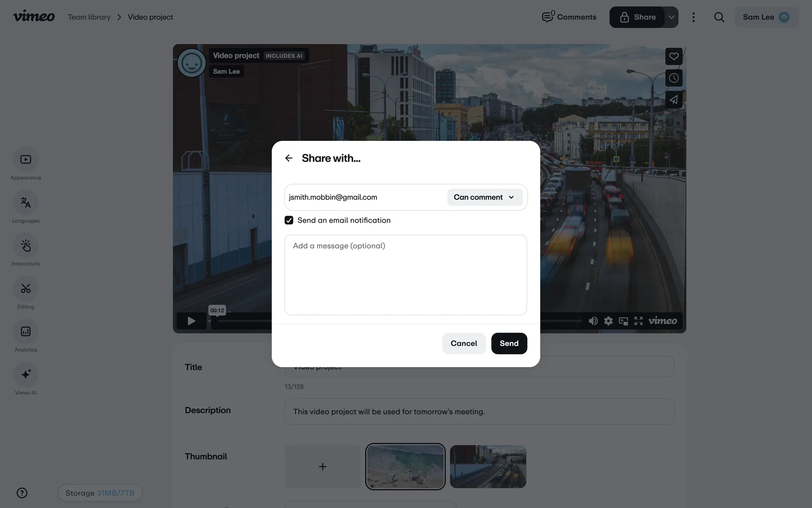Click the Watch Later clock icon
Screen dimensions: 812x508
tap(674, 78)
